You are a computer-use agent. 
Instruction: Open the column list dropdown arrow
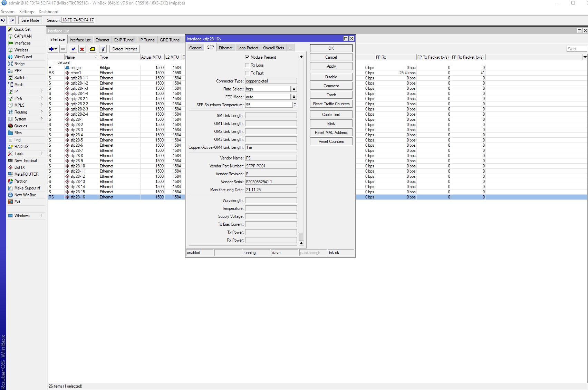click(585, 57)
